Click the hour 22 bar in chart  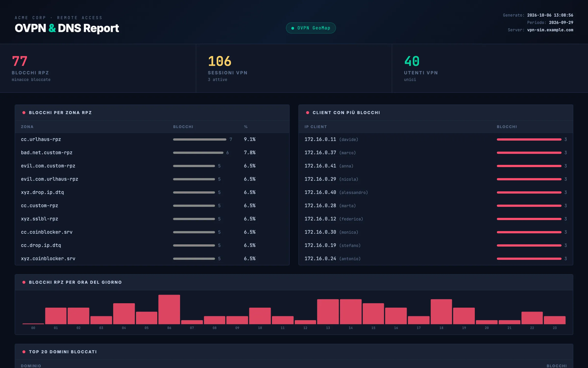click(x=532, y=318)
